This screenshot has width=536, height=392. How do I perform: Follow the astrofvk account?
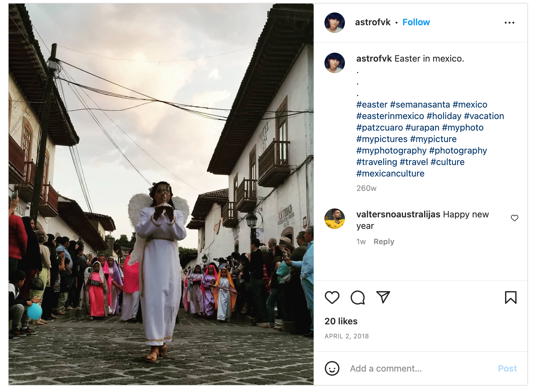pyautogui.click(x=416, y=22)
